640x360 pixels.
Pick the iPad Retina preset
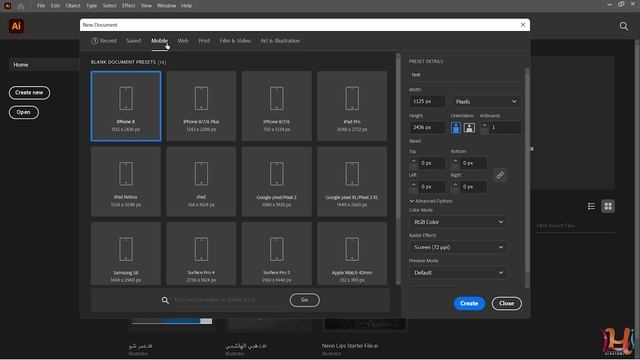tap(126, 182)
